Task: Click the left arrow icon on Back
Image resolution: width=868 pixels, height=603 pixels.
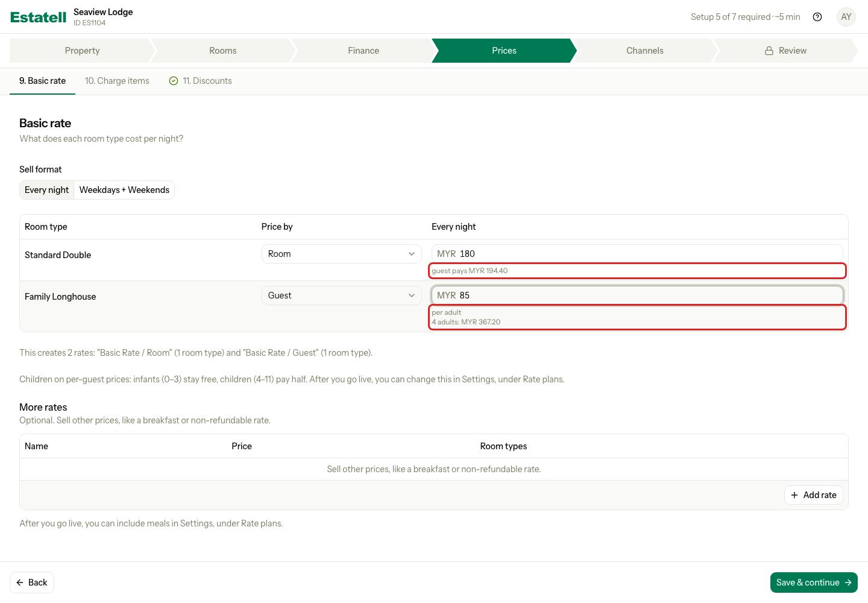Action: [x=20, y=582]
